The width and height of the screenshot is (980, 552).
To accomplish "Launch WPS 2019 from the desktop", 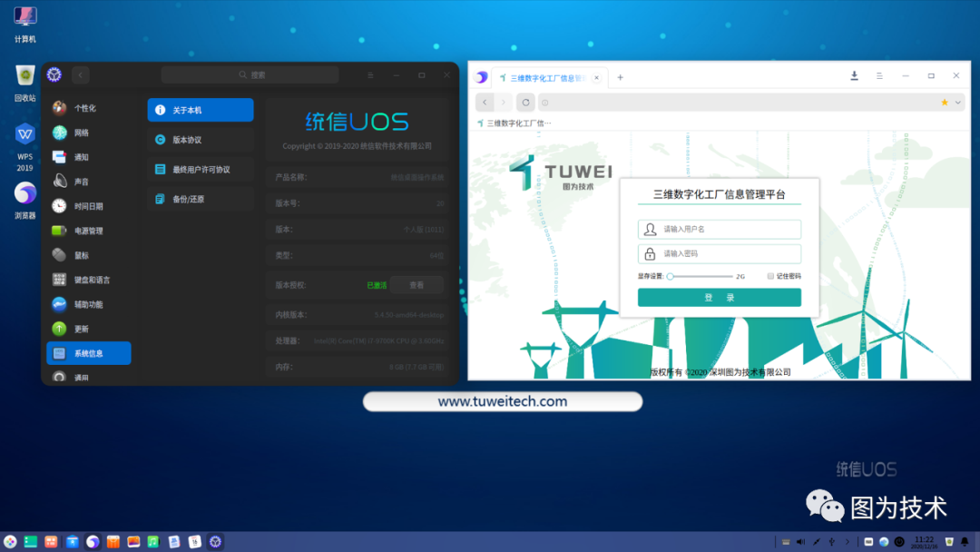I will click(x=25, y=148).
